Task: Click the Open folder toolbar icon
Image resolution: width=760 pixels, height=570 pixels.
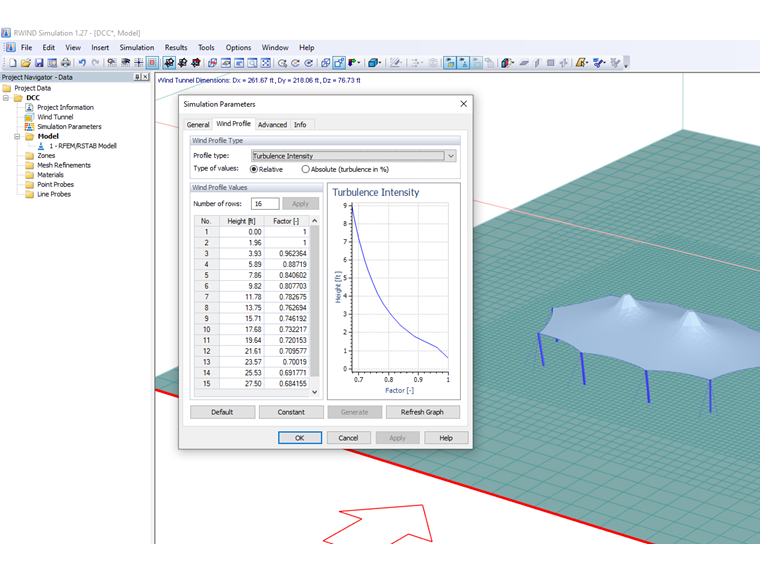Action: [26, 63]
